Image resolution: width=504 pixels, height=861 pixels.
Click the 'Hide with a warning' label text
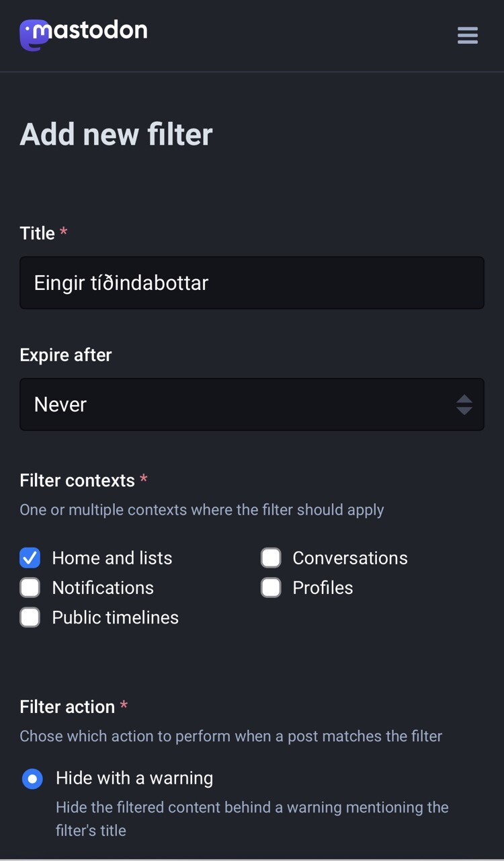[x=134, y=778]
